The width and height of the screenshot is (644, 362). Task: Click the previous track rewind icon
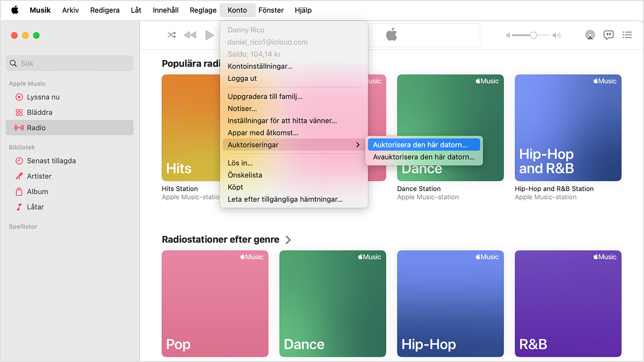click(x=190, y=35)
